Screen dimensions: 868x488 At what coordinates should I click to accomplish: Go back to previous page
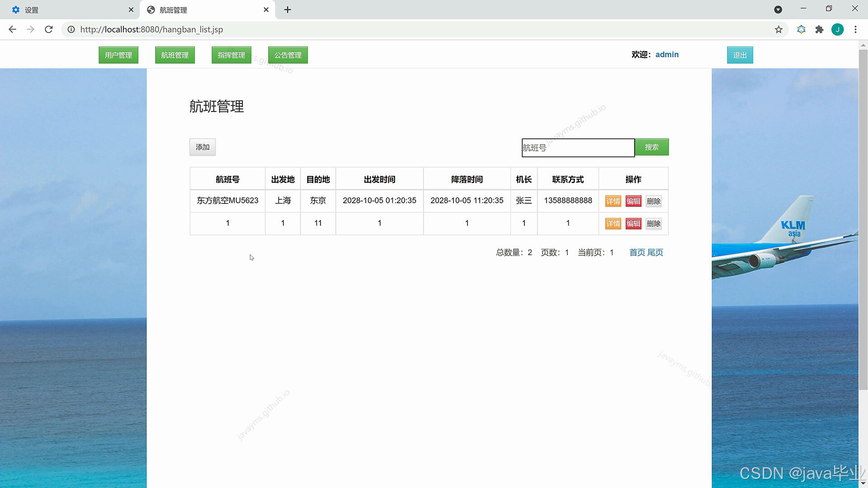12,29
